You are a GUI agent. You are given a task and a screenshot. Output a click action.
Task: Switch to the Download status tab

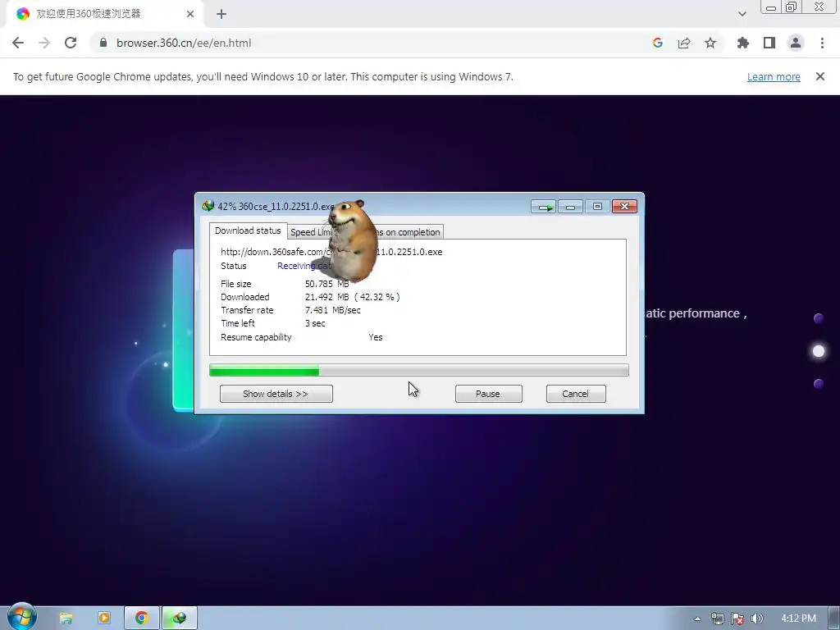pos(248,231)
